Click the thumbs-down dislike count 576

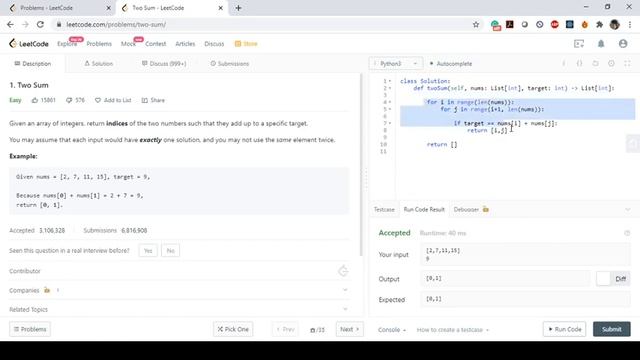click(x=76, y=100)
